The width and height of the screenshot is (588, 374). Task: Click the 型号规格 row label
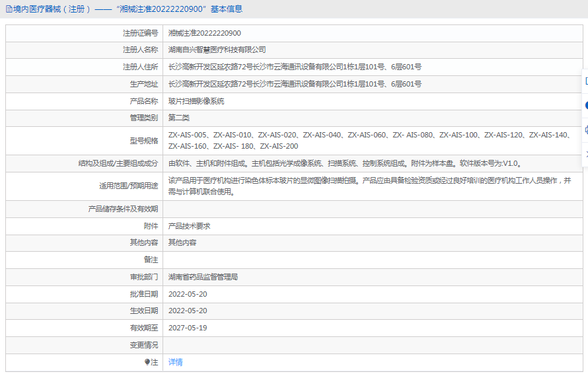click(144, 141)
